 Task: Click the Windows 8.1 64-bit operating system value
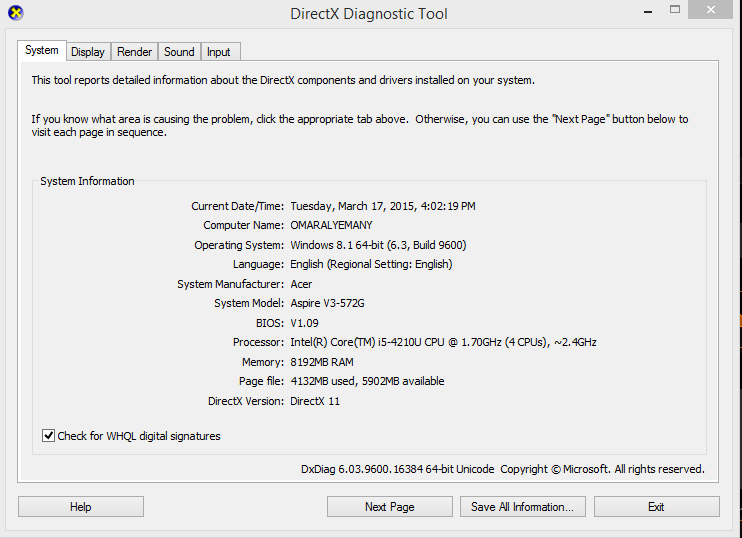tap(378, 245)
